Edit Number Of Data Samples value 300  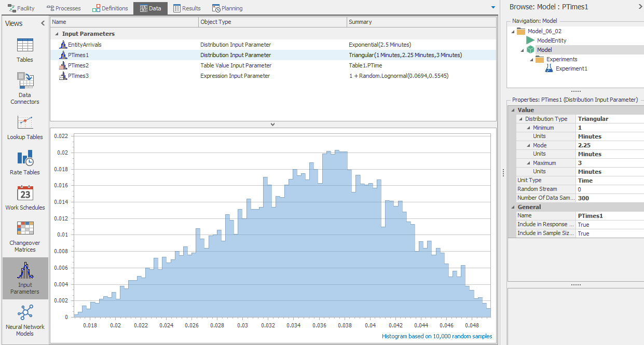[610, 198]
